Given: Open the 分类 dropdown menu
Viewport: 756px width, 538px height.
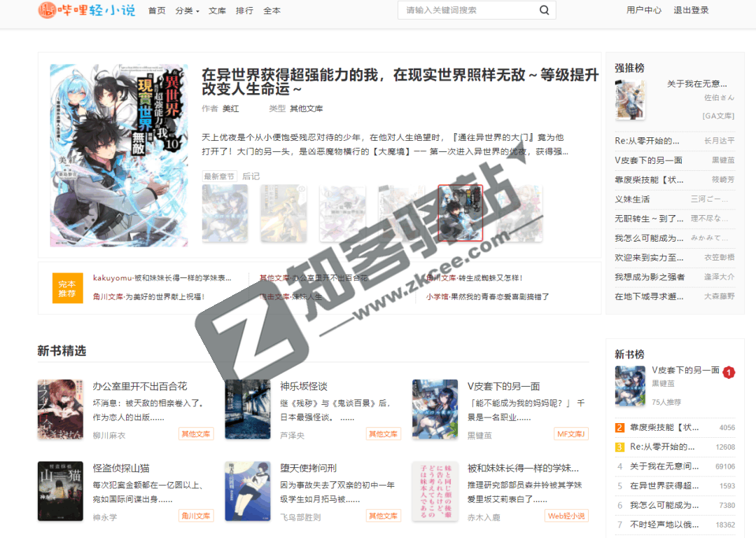Looking at the screenshot, I should [187, 11].
